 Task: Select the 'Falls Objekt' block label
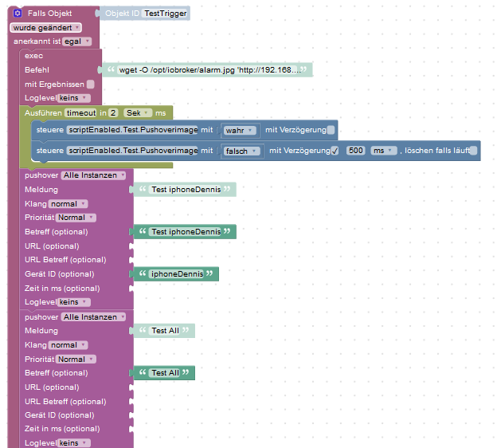coord(49,14)
